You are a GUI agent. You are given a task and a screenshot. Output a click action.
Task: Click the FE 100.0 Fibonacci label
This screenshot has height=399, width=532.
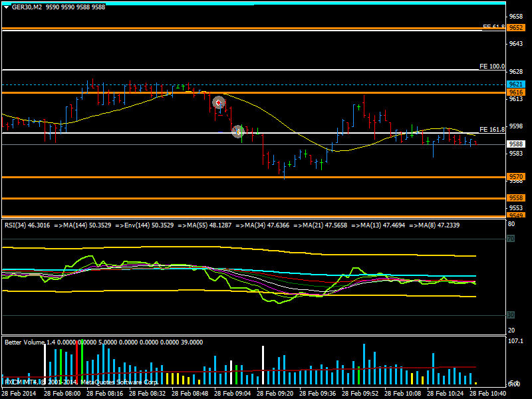[492, 66]
